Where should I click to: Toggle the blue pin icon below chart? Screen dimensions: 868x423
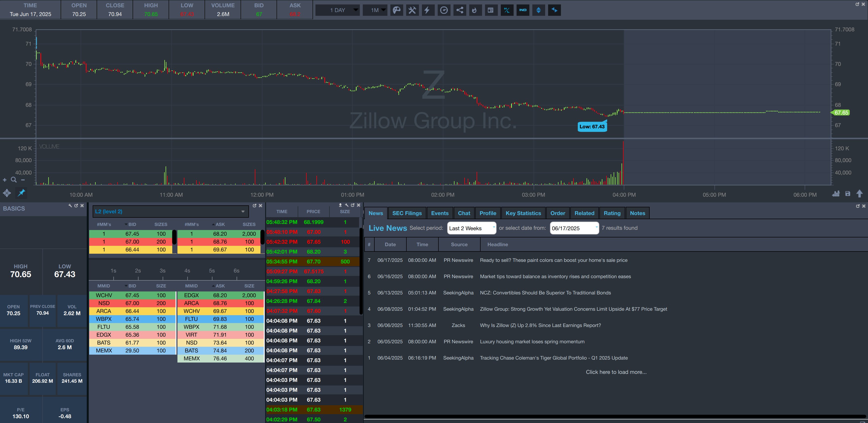click(x=21, y=192)
